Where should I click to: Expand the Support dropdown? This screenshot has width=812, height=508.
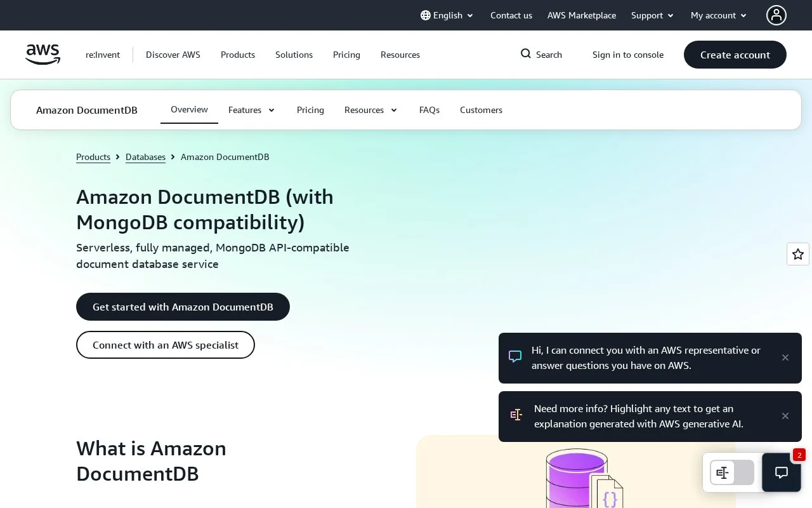click(652, 15)
